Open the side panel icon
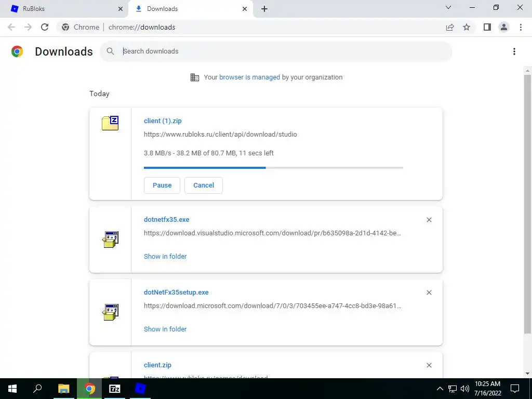 tap(487, 27)
